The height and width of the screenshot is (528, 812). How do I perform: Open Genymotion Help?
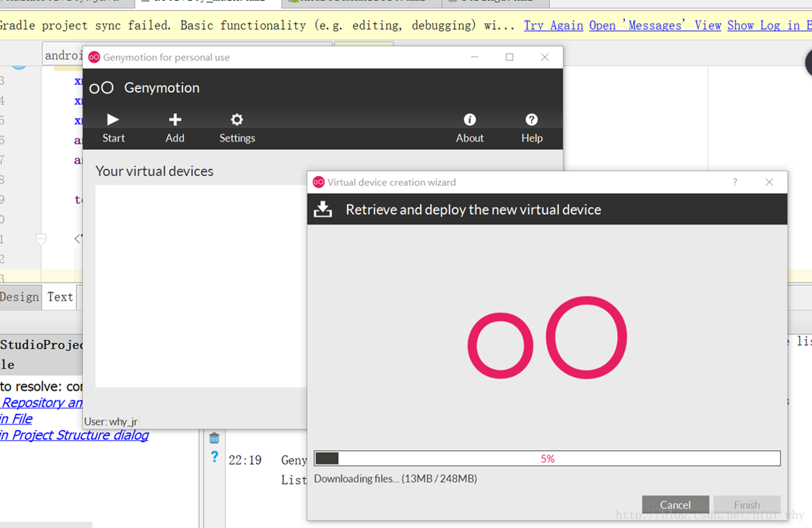(x=532, y=128)
